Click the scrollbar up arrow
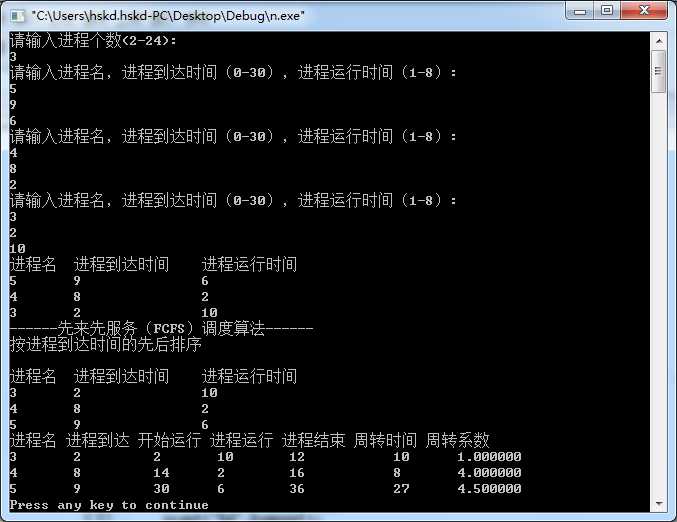Image resolution: width=677 pixels, height=522 pixels. point(659,41)
